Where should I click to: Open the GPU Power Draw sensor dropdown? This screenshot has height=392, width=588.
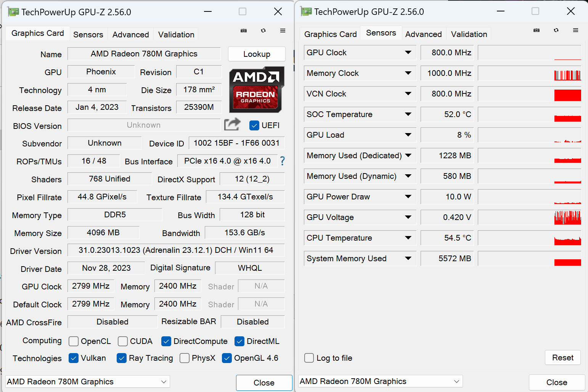click(x=408, y=196)
